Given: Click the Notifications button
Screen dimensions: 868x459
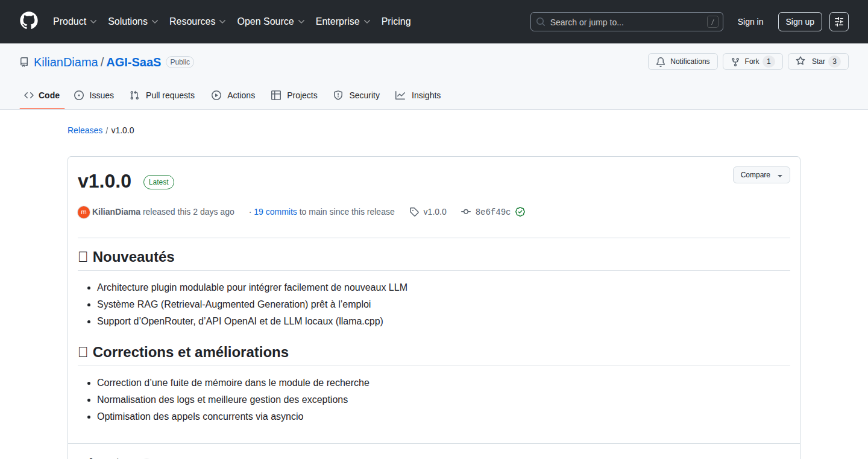Looking at the screenshot, I should tap(683, 62).
